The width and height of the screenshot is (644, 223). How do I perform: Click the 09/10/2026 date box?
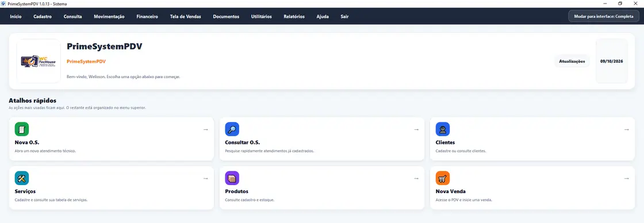(612, 61)
